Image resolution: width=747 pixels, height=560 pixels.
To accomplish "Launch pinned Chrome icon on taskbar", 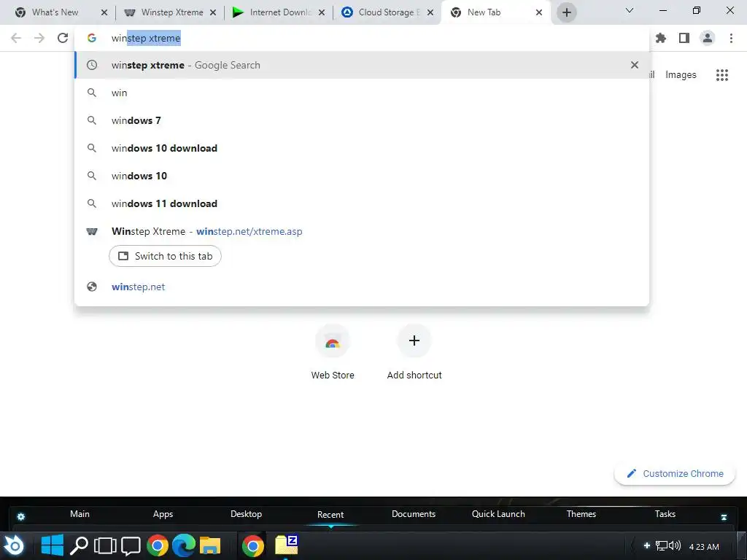I will [x=158, y=545].
